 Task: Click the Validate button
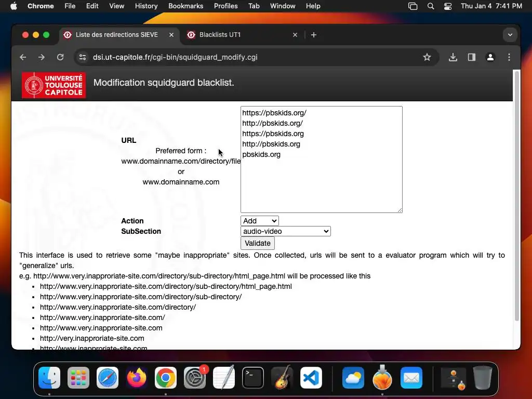(258, 243)
